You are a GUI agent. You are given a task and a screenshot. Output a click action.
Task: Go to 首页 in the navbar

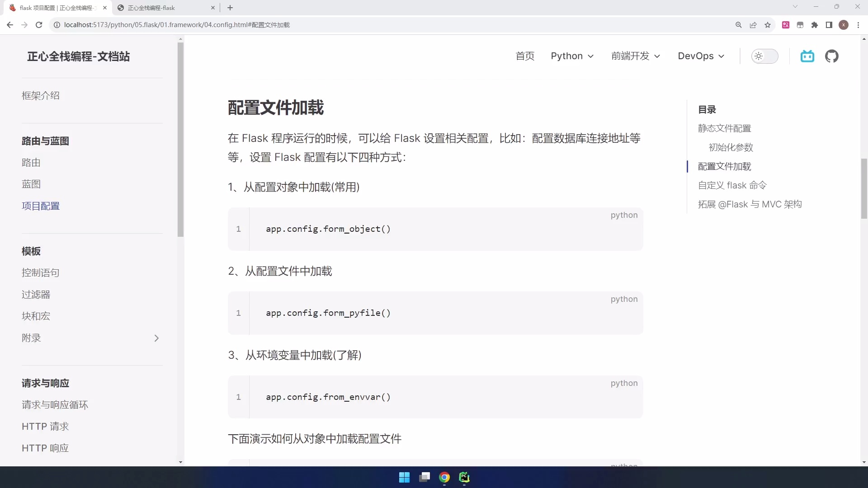[x=525, y=56]
